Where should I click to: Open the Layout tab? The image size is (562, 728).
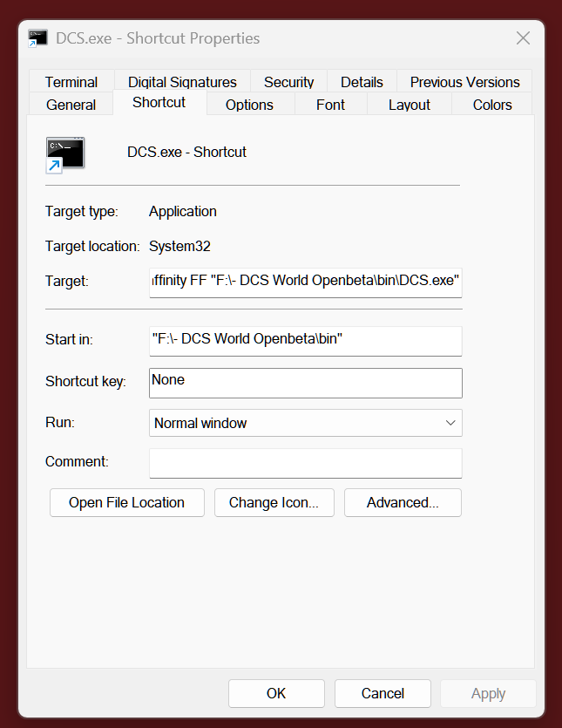point(410,105)
